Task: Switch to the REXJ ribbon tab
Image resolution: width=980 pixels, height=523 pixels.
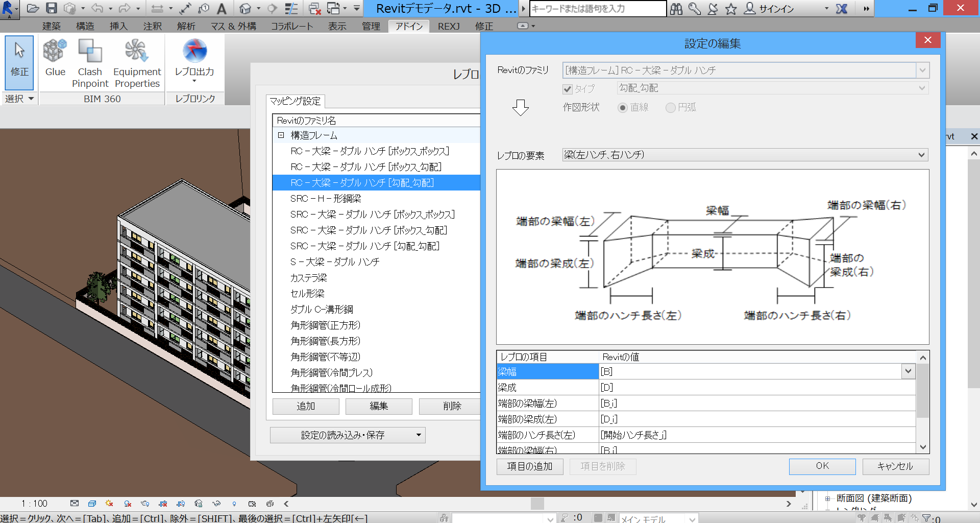Action: (449, 26)
